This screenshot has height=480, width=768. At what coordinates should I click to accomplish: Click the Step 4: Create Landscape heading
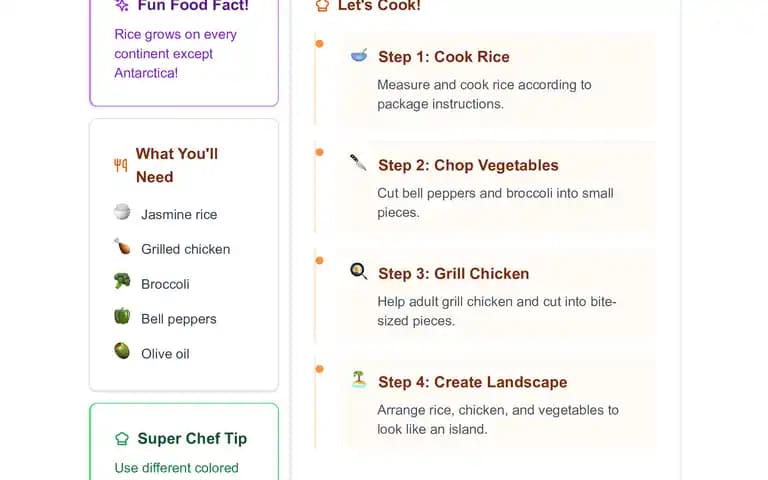click(x=473, y=382)
